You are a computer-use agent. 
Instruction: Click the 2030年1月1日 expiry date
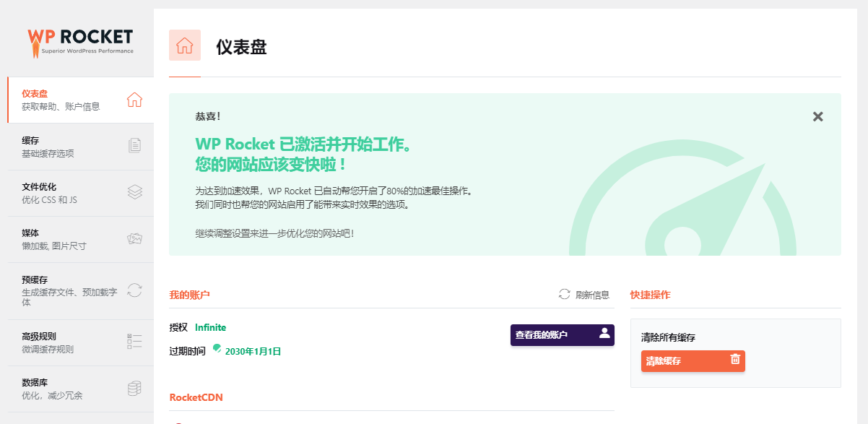point(253,352)
